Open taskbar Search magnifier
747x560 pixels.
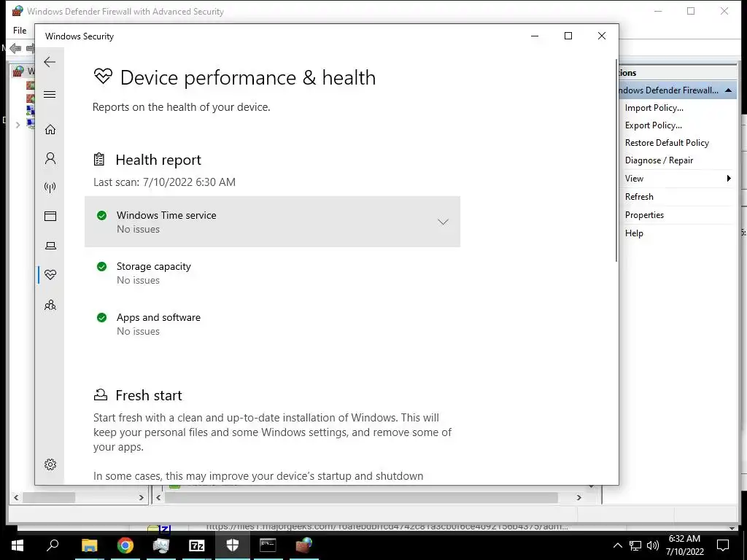(x=53, y=545)
